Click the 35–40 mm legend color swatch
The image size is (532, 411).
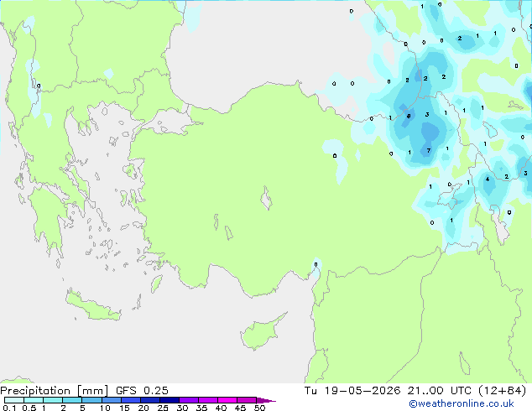[207, 400]
